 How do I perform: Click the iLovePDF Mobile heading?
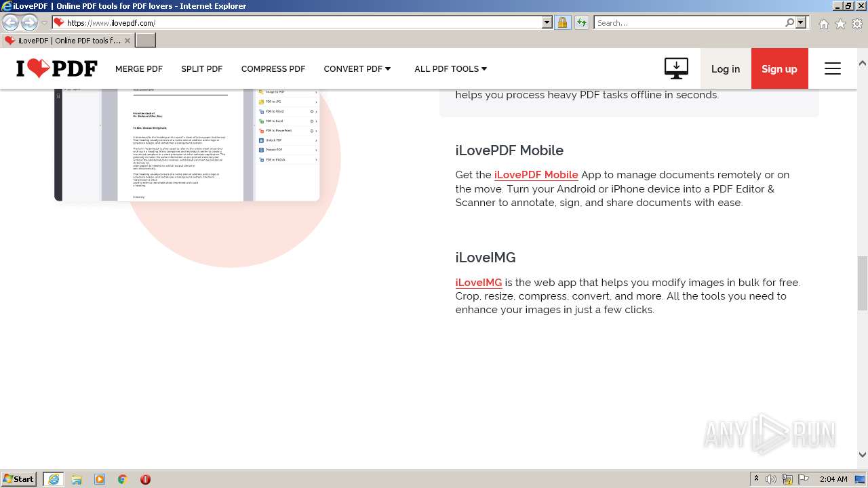tap(509, 150)
